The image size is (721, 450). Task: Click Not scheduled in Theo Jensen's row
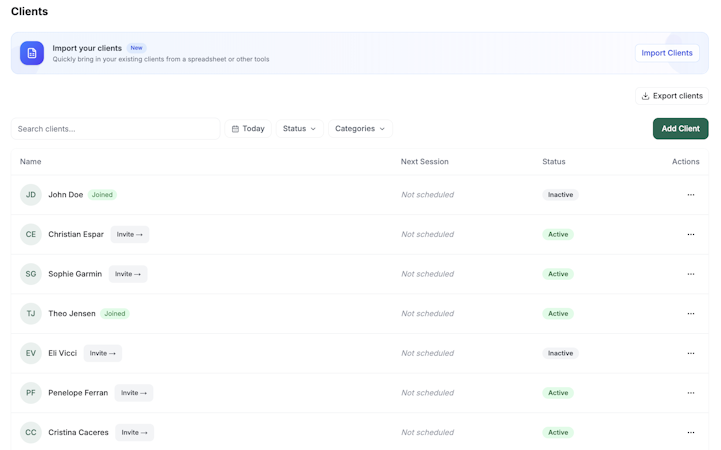(x=427, y=313)
